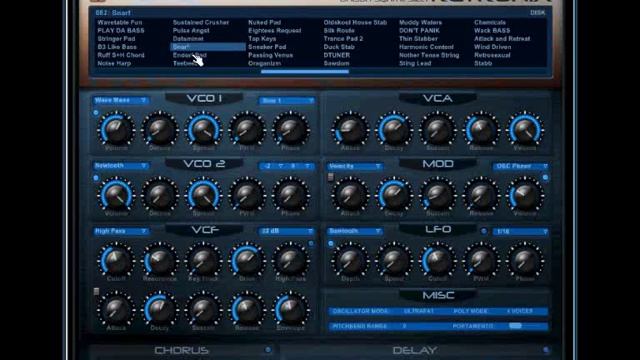Click the VCF envelope Decay knob
Viewport: 640px width, 360px height.
[x=160, y=309]
